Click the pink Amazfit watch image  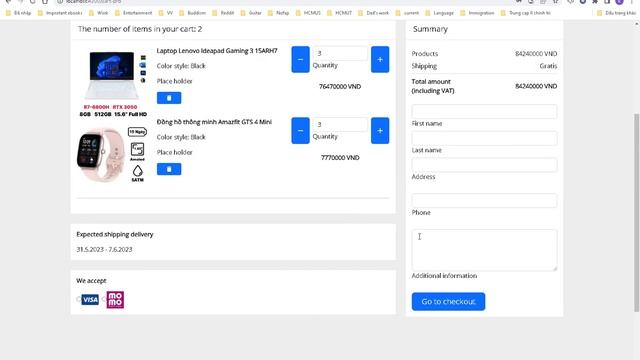[x=112, y=154]
